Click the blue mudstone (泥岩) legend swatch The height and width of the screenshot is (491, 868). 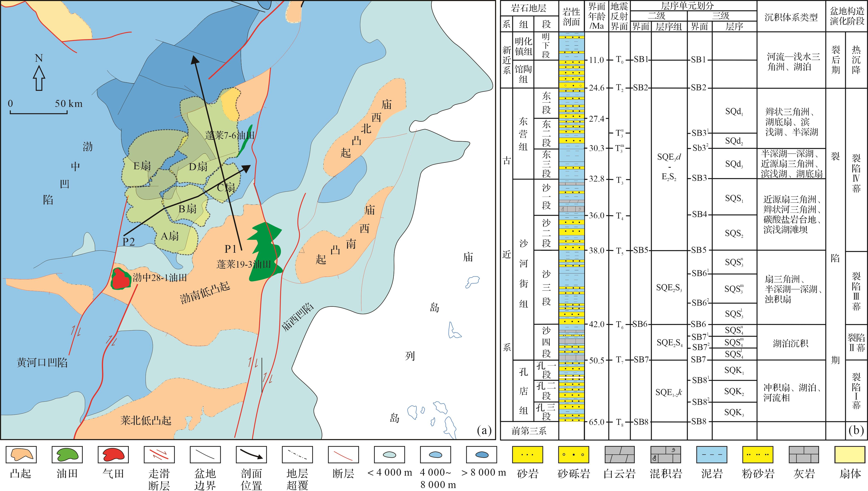(x=712, y=455)
